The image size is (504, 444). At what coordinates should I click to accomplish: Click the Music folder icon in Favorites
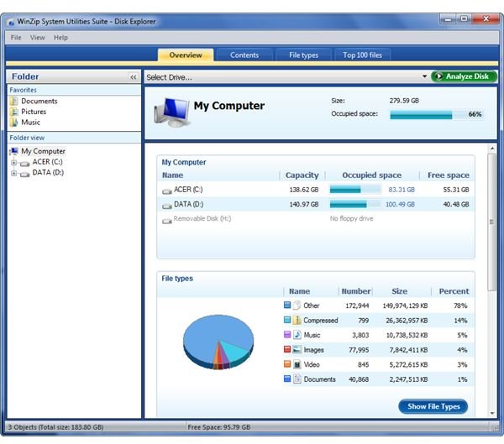[x=13, y=123]
